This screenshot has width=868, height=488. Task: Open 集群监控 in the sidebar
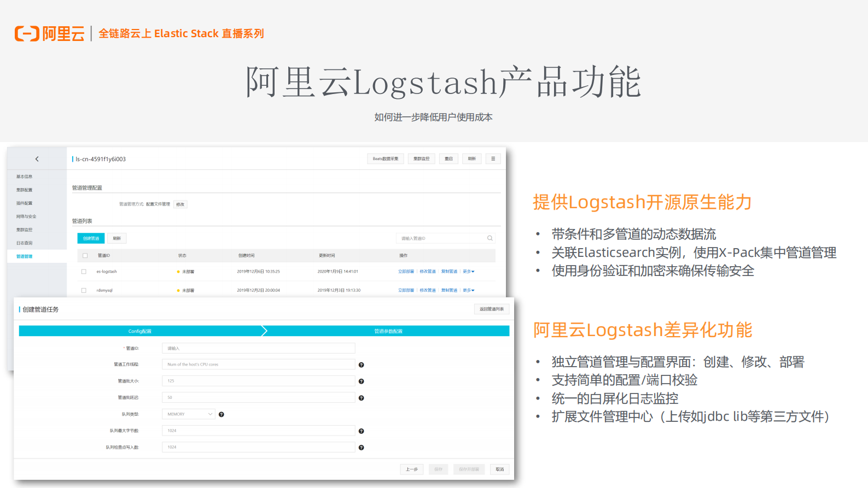(24, 230)
